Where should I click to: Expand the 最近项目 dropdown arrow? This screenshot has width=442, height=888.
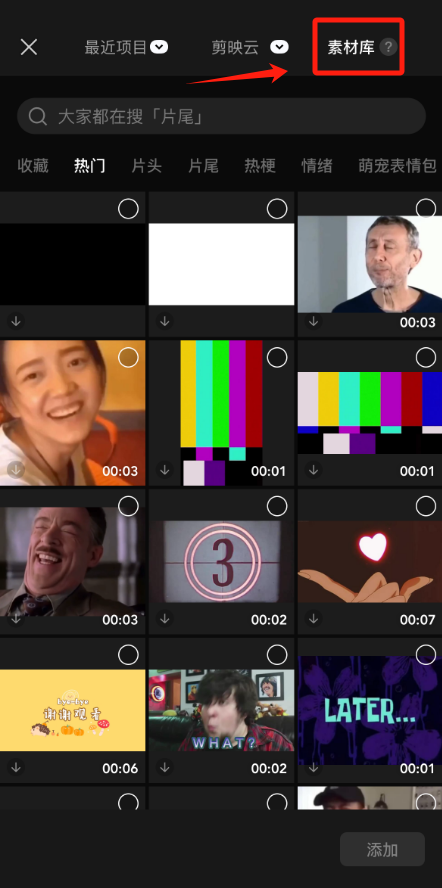(159, 47)
